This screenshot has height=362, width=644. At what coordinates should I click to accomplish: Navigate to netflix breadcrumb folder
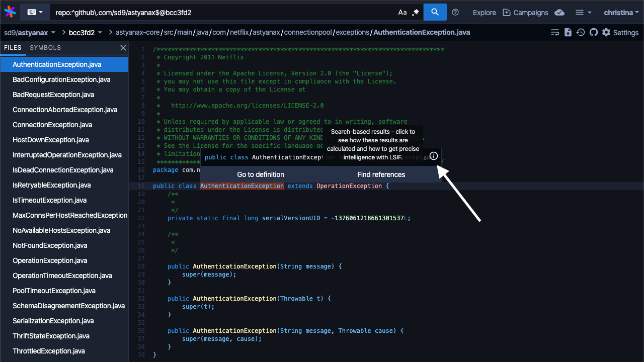pos(238,32)
